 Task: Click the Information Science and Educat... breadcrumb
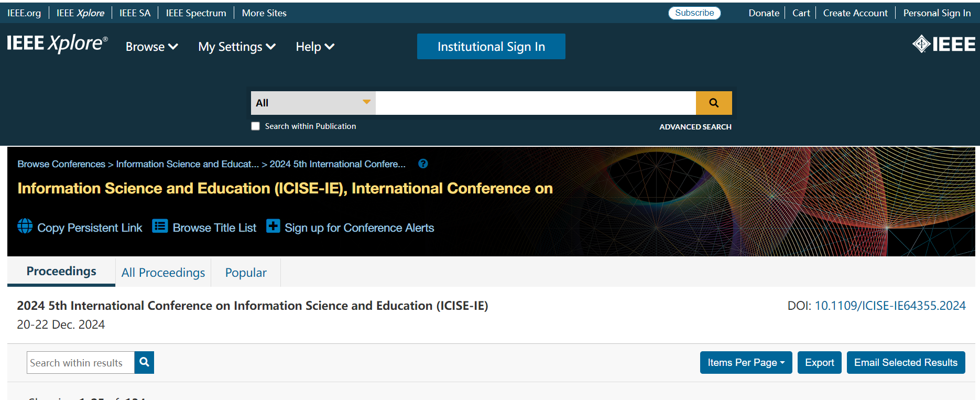click(187, 164)
